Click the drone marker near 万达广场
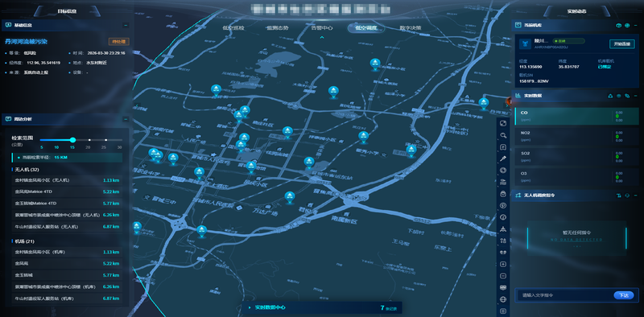The image size is (644, 317). (x=290, y=196)
